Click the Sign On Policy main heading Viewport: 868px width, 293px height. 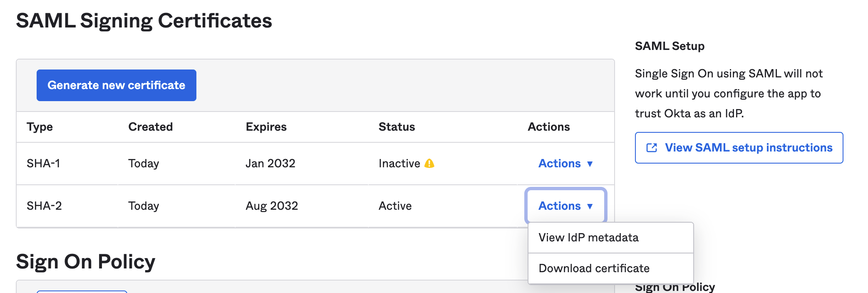pyautogui.click(x=86, y=262)
